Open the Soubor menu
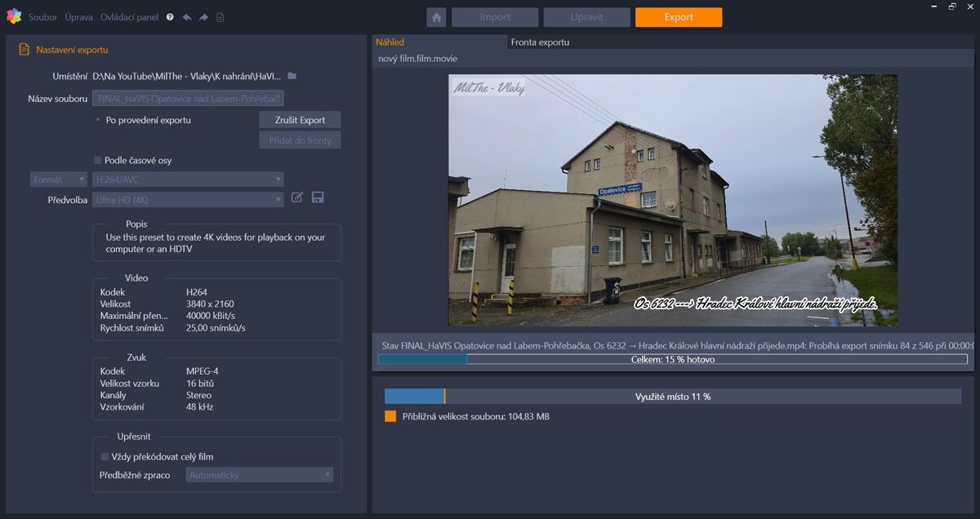This screenshot has height=519, width=980. [x=42, y=17]
